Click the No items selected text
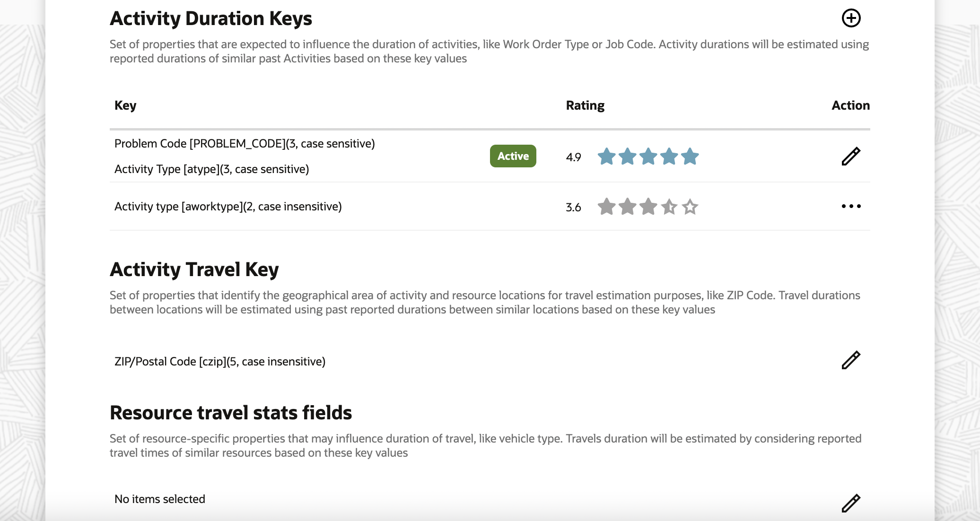This screenshot has width=980, height=521. (x=160, y=499)
